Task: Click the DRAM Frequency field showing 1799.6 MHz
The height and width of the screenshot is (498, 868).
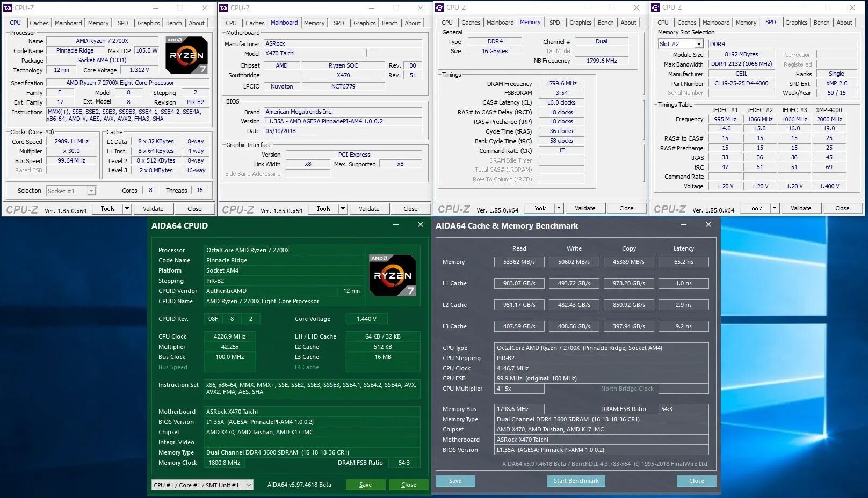Action: pos(561,84)
